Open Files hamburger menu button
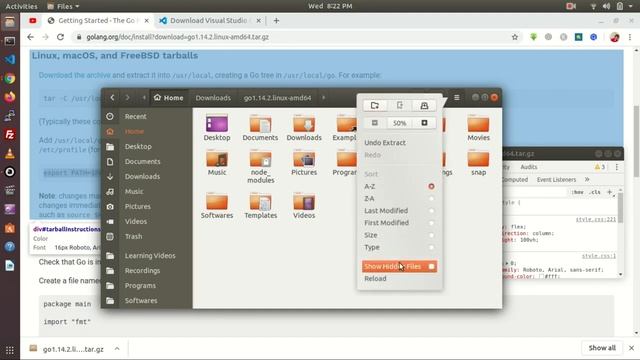This screenshot has width=640, height=360. (x=457, y=98)
